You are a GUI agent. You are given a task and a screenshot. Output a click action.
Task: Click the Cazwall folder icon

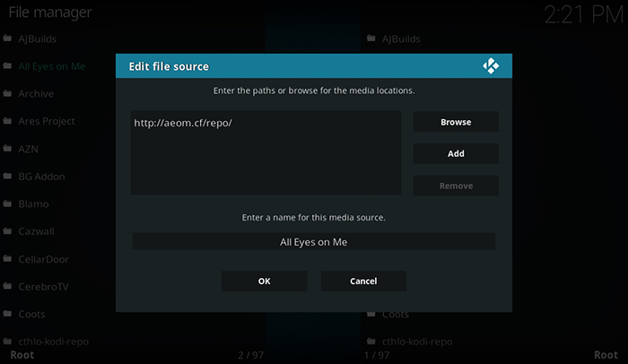tap(7, 230)
